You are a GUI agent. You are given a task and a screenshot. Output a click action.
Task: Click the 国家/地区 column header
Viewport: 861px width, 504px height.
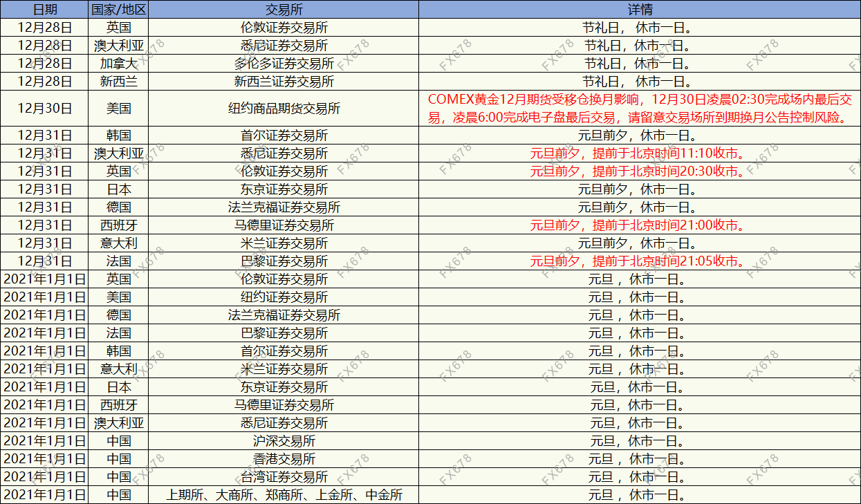point(118,10)
